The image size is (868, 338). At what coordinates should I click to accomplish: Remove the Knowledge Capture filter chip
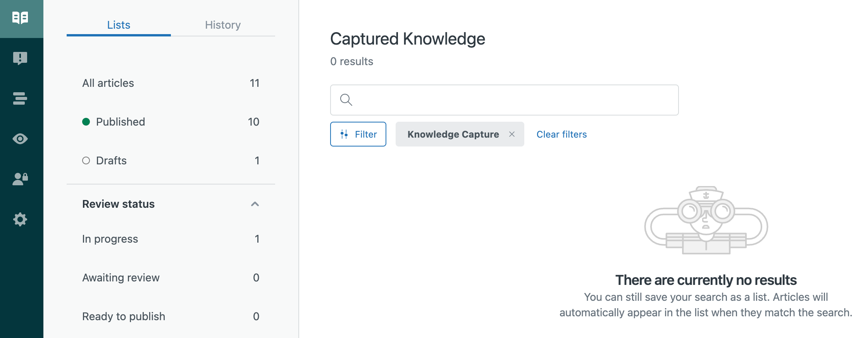point(512,134)
